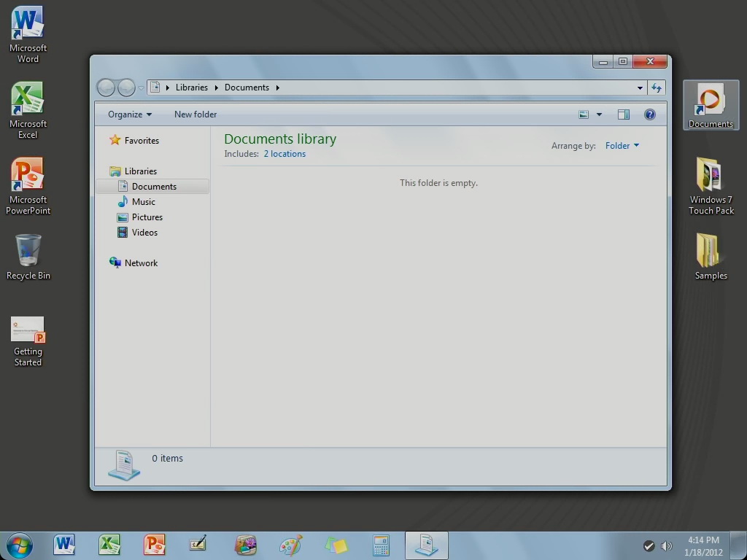This screenshot has width=747, height=560.
Task: Expand the address bar history dropdown
Action: 640,87
